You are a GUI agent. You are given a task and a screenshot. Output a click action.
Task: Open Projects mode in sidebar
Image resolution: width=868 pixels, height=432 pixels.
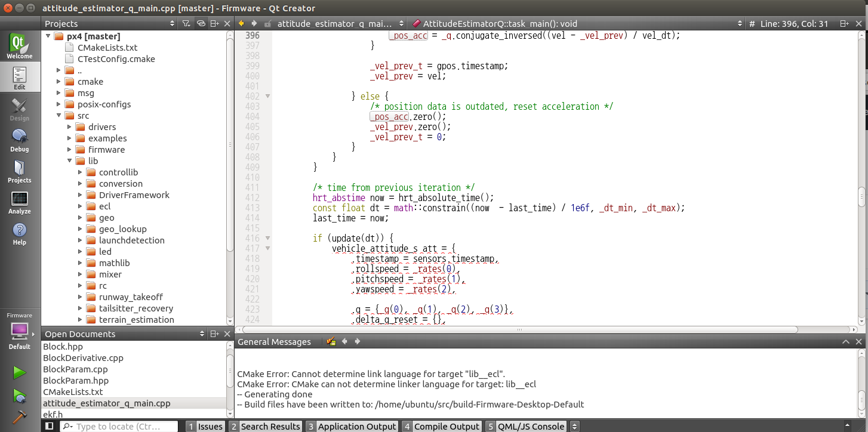(20, 171)
